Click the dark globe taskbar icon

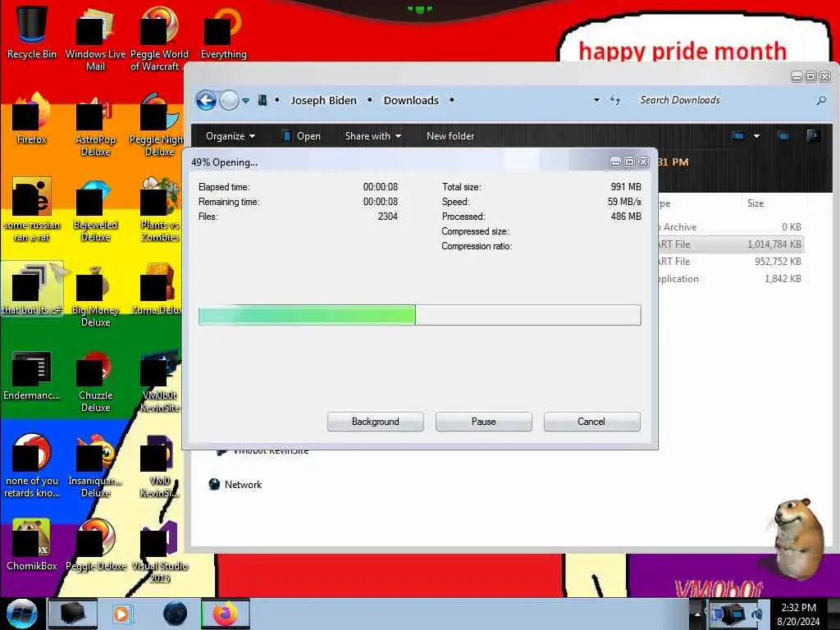pos(176,614)
